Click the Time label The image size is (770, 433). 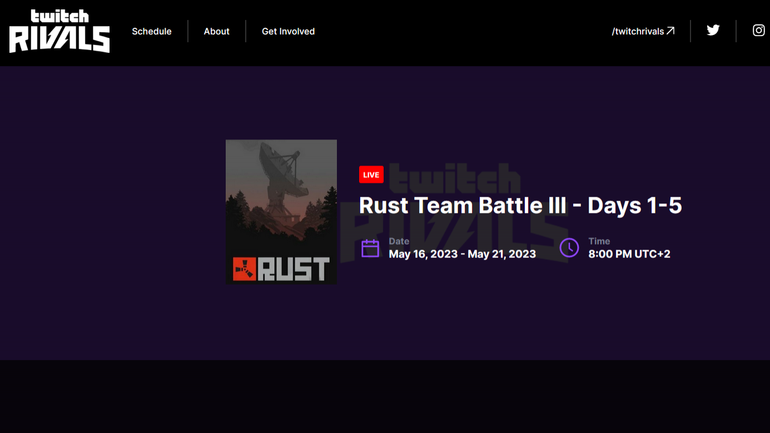599,241
